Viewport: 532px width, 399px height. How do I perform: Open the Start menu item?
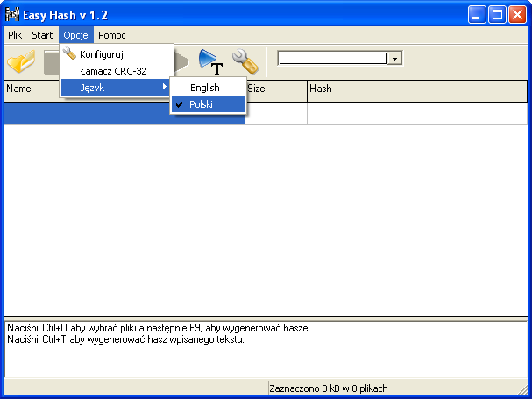pyautogui.click(x=42, y=35)
